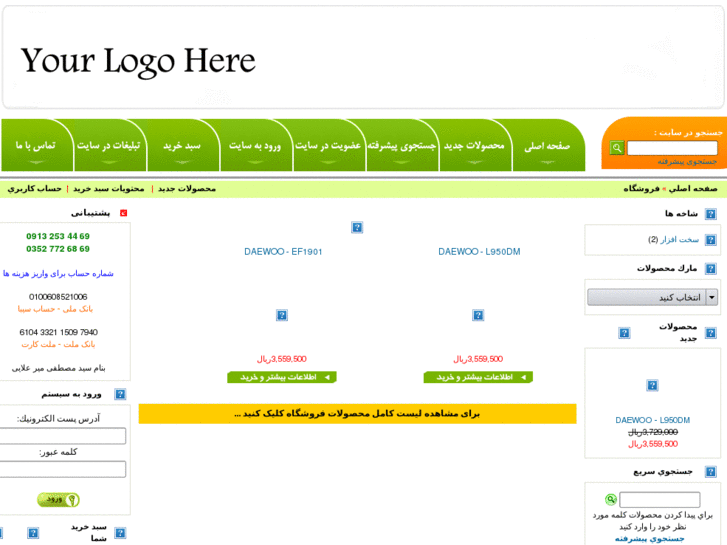Click the icon beside مارک محصولات heading
This screenshot has width=727, height=545.
pos(710,269)
